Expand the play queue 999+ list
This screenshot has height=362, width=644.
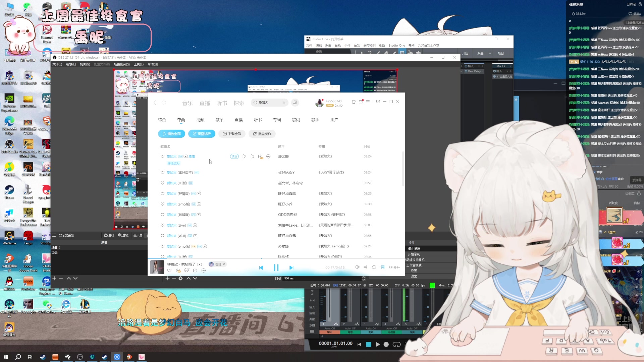(x=394, y=267)
